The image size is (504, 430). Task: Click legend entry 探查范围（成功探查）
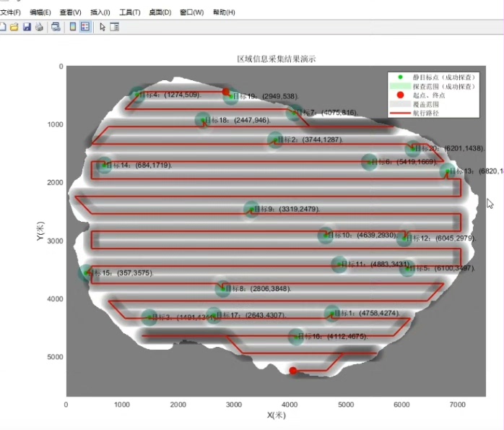click(444, 86)
